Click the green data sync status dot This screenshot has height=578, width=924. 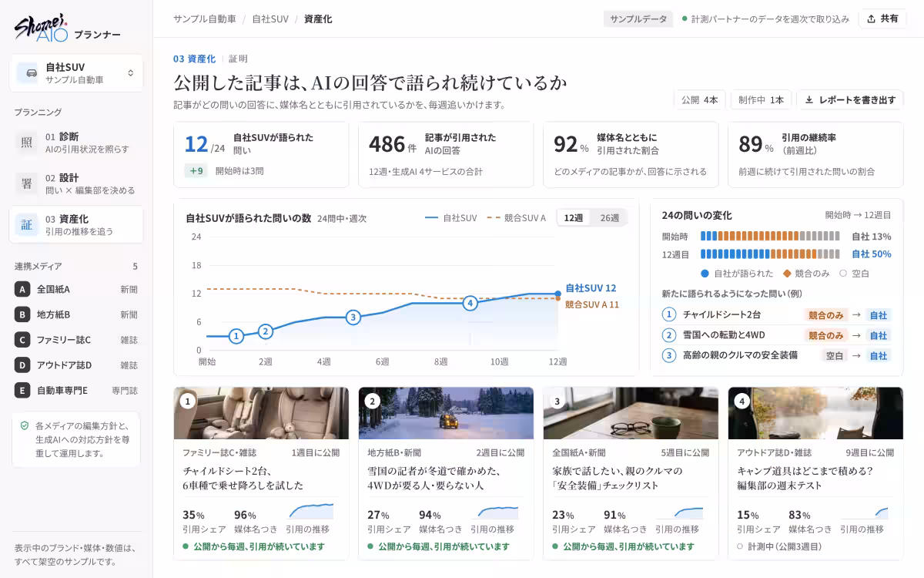click(x=685, y=18)
